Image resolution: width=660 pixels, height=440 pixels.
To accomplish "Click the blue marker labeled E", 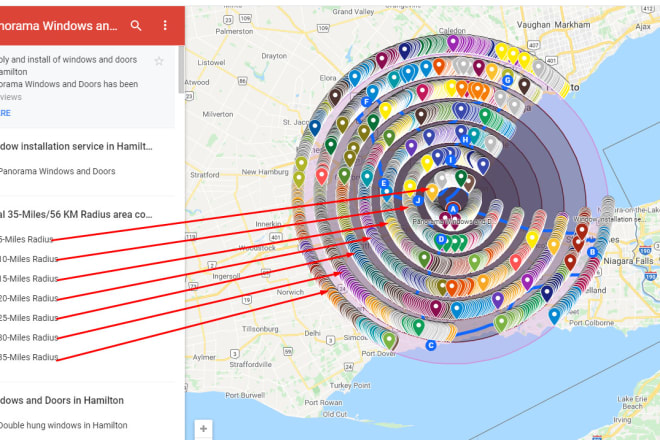I will [383, 183].
